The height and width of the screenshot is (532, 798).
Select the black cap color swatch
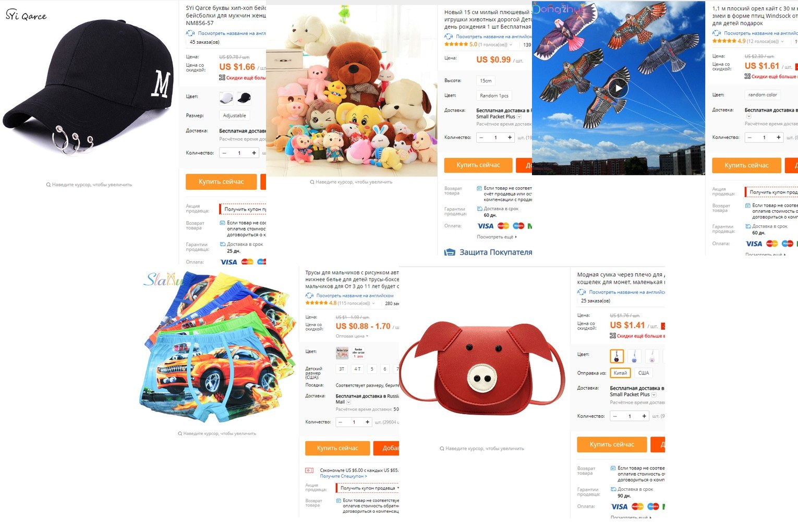click(x=244, y=98)
